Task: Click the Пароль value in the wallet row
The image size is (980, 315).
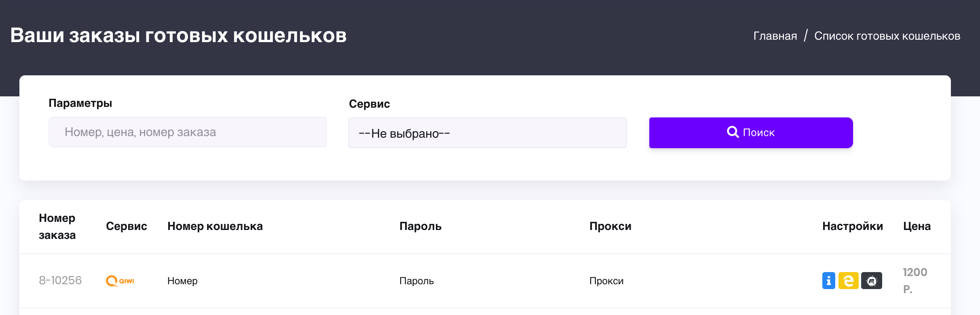Action: tap(416, 281)
